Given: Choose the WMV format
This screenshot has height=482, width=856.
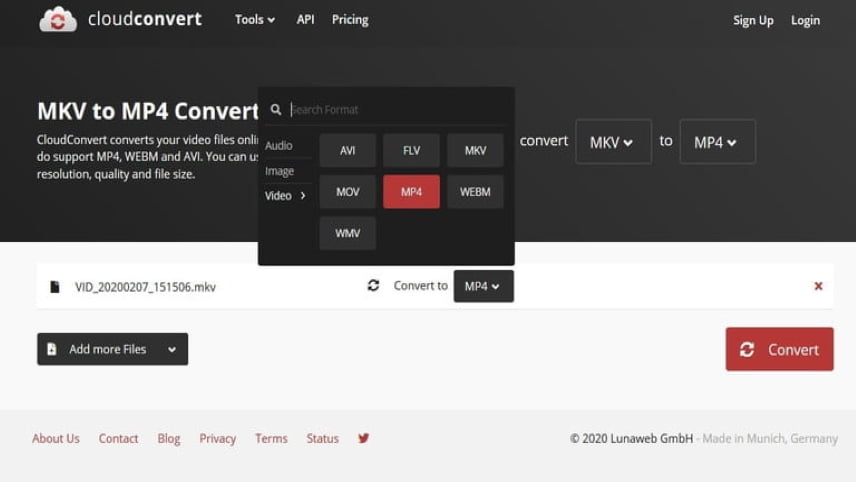Looking at the screenshot, I should pyautogui.click(x=348, y=233).
